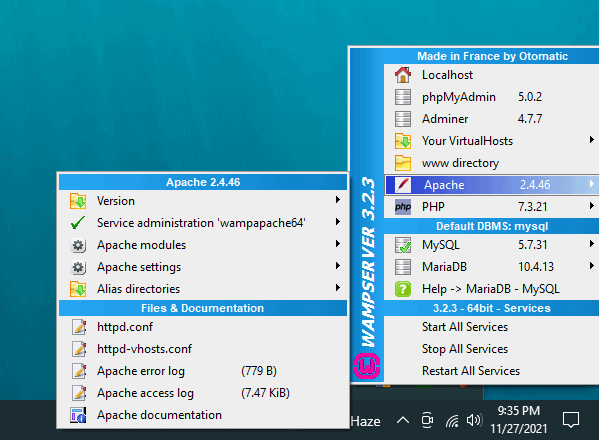Viewport: 599px width, 440px height.
Task: Expand the MySQL submenu arrow
Action: click(x=591, y=244)
